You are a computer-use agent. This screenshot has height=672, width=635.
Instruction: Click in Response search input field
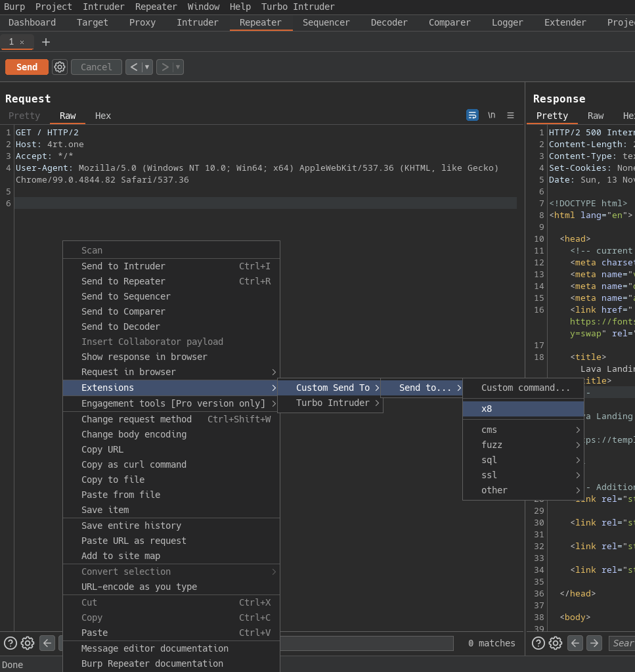(621, 643)
